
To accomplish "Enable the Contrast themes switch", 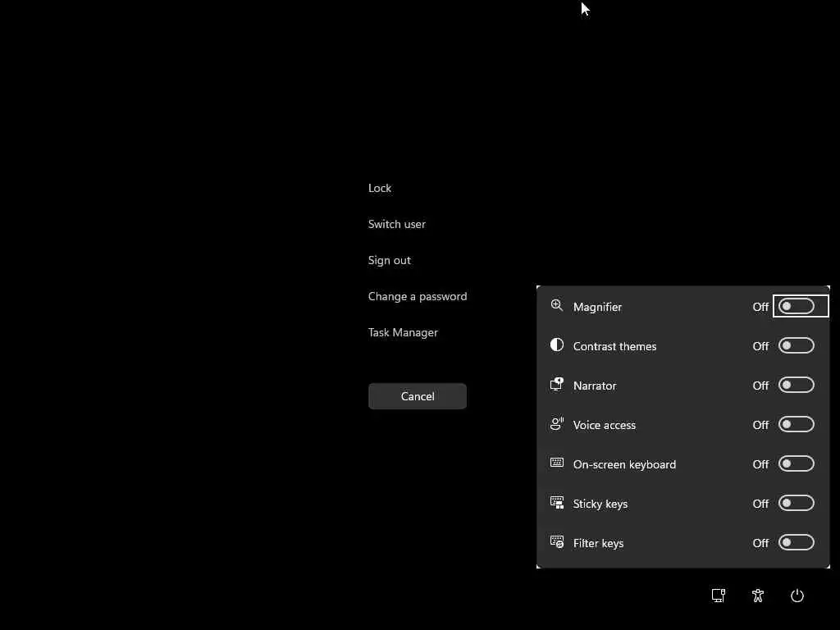I will click(797, 345).
